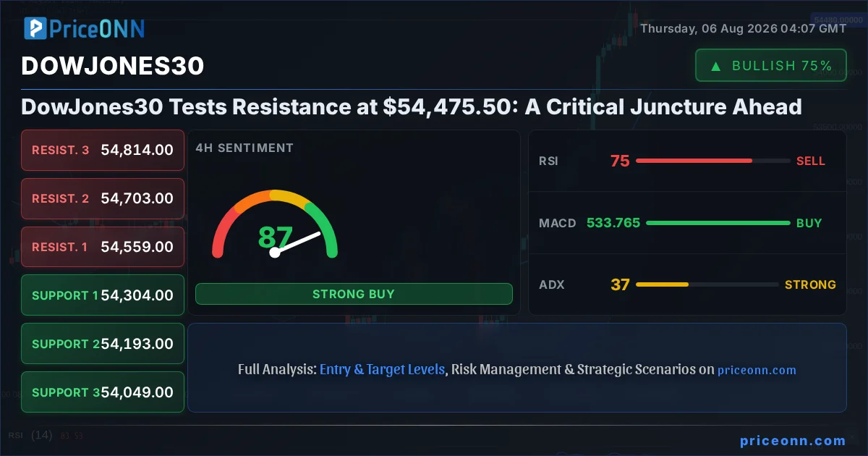Click the ADX indicator label
The height and width of the screenshot is (456, 868).
[552, 284]
